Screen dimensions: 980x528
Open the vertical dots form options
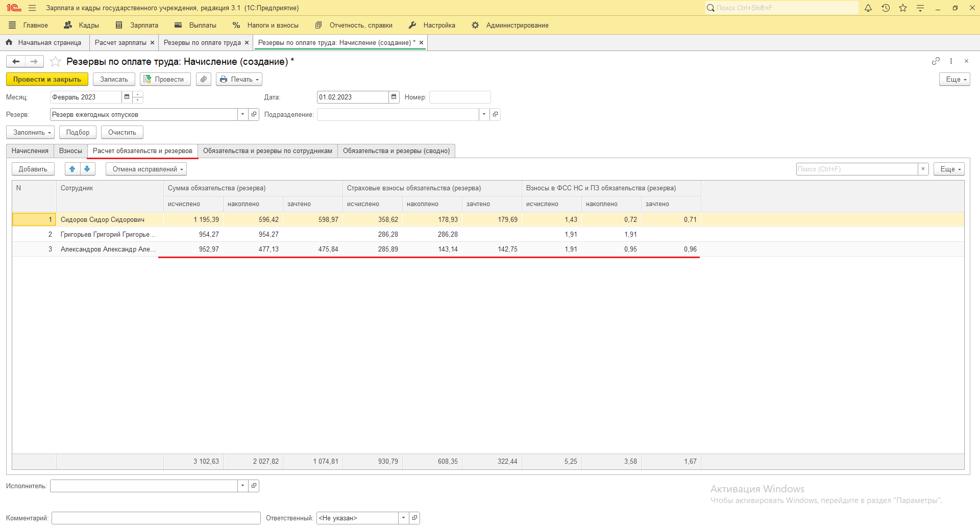(951, 61)
